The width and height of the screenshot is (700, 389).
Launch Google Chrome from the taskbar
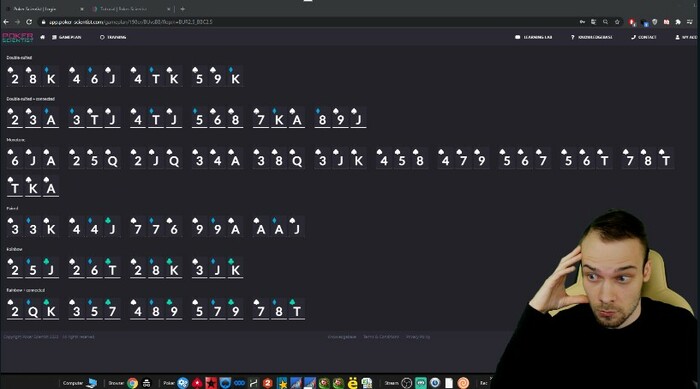(133, 383)
